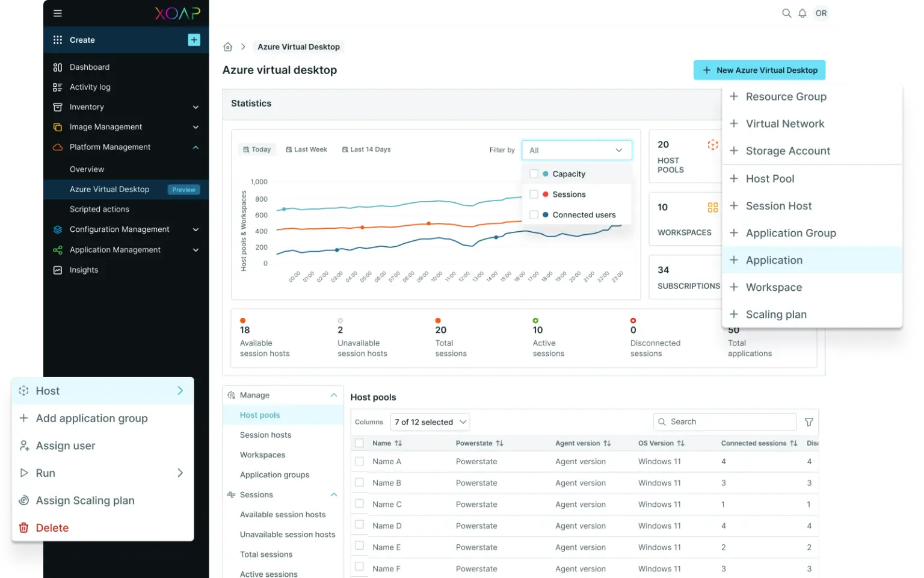Collapse the Manage section chevron
This screenshot has height=578, width=924.
pos(334,395)
